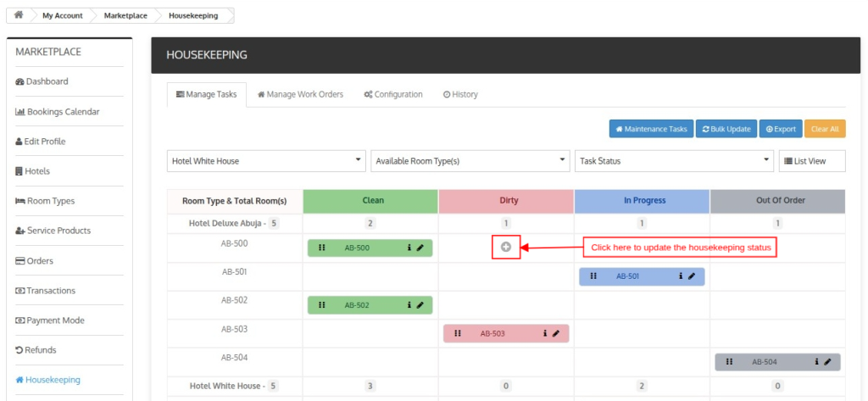Click the Dirty column header
The width and height of the screenshot is (868, 401).
[507, 201]
